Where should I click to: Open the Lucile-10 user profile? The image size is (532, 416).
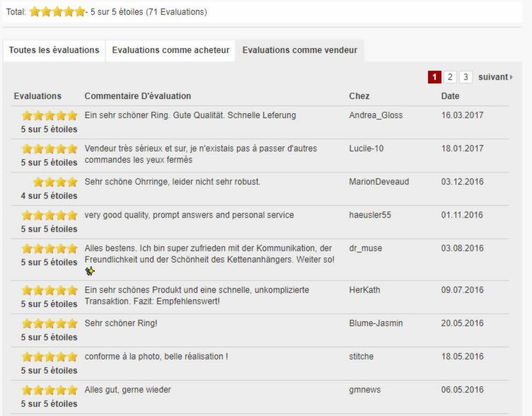point(366,149)
